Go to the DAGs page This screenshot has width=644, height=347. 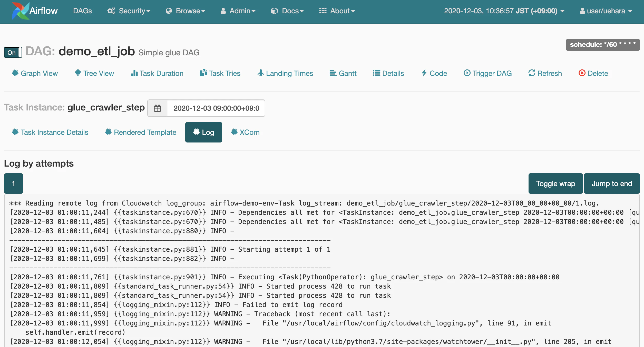82,11
